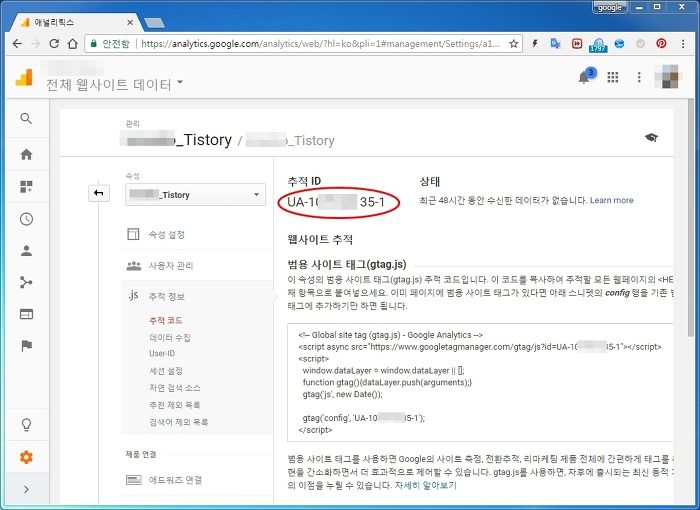Click the browser forward arrow

pyautogui.click(x=36, y=44)
